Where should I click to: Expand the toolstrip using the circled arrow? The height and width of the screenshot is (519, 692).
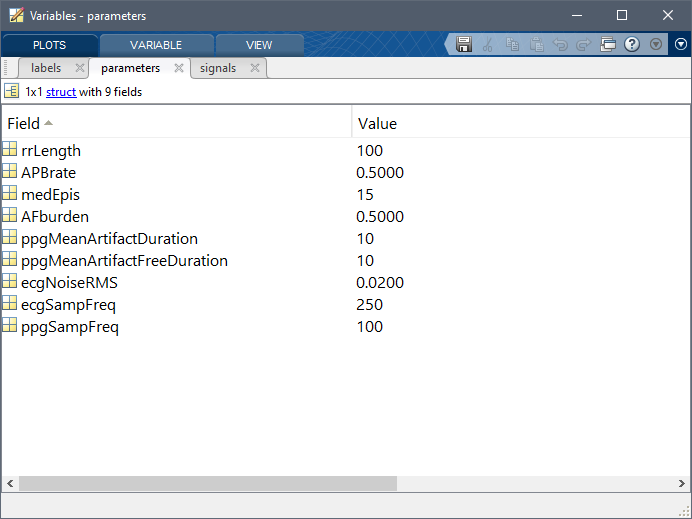click(680, 44)
